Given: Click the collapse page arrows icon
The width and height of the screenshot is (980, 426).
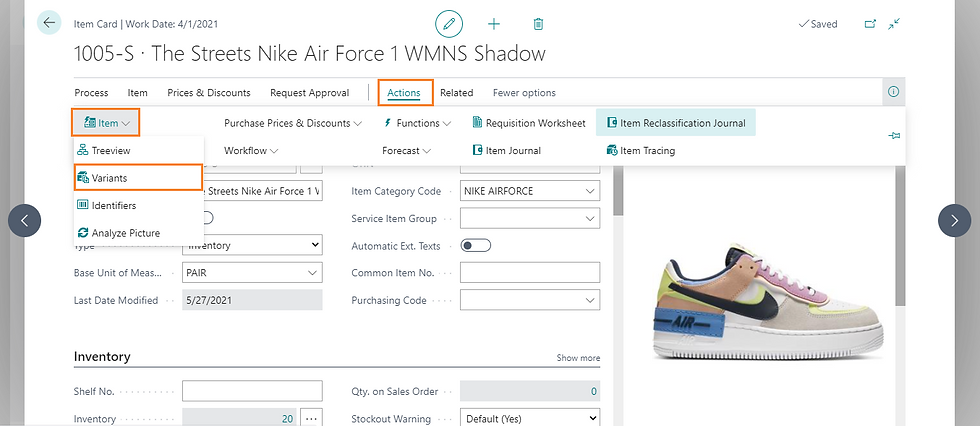Looking at the screenshot, I should pos(894,24).
